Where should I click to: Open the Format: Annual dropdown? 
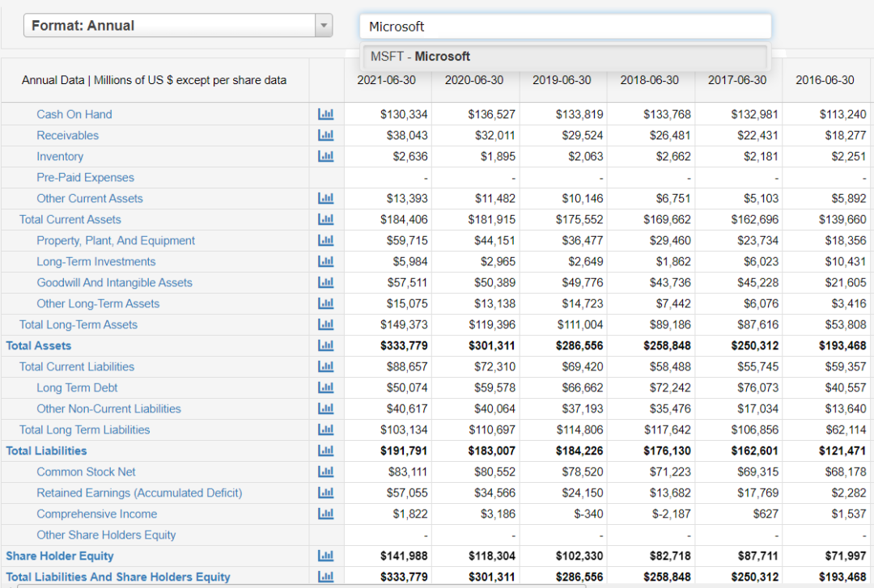178,26
